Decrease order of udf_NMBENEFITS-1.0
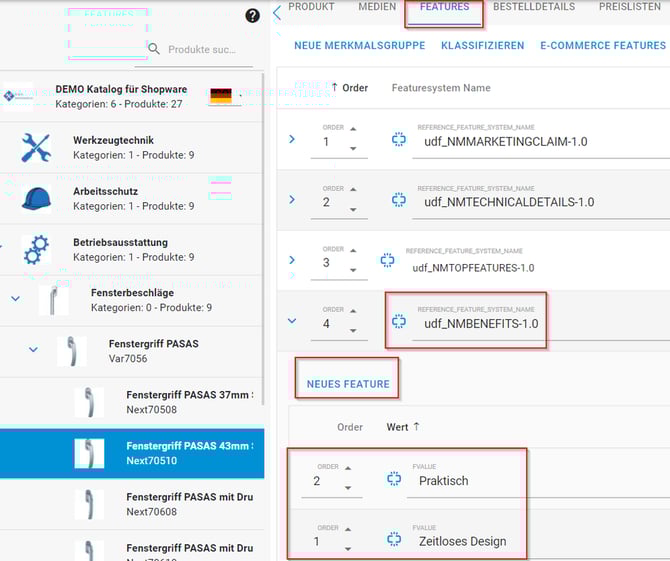This screenshot has width=670, height=561. point(353,331)
